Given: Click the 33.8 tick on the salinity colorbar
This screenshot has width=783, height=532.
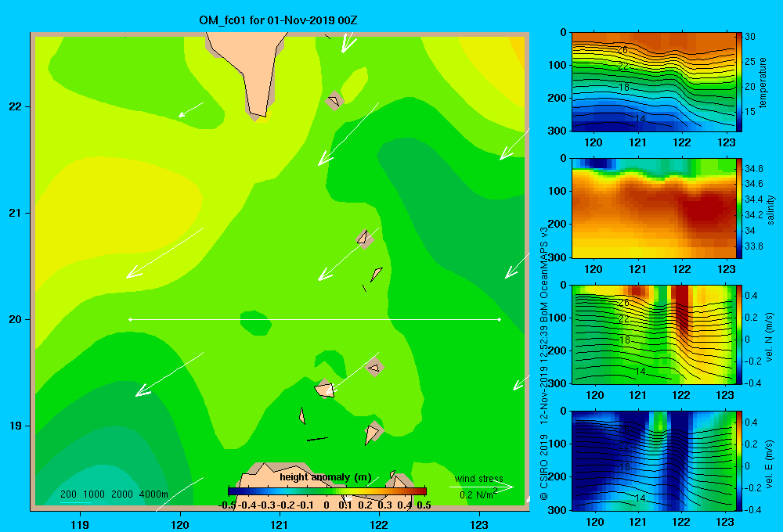Looking at the screenshot, I should pyautogui.click(x=753, y=246).
